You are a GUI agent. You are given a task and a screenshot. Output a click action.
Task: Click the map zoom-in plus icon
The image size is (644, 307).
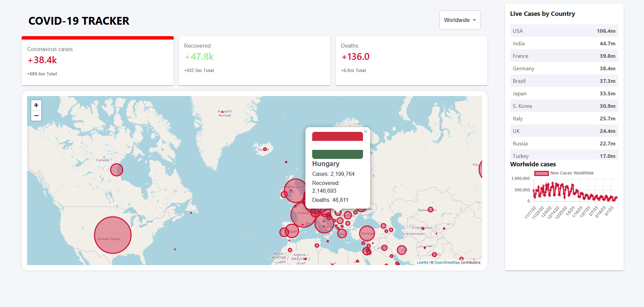pyautogui.click(x=36, y=105)
